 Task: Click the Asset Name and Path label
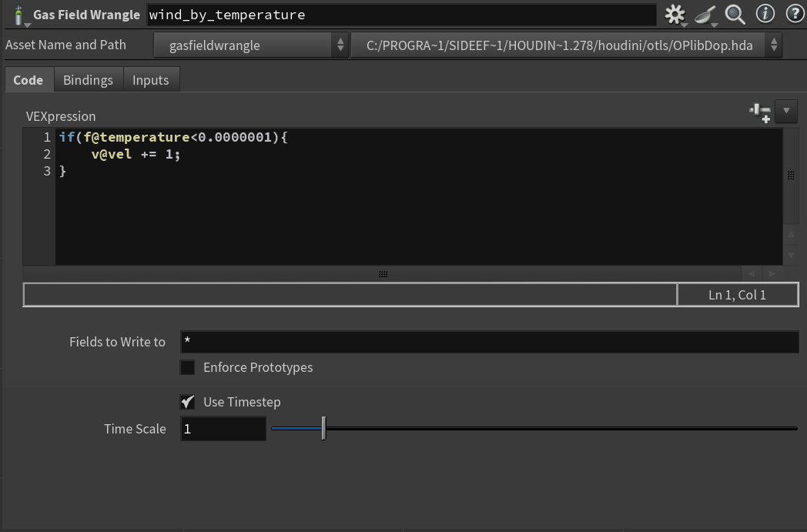(65, 45)
